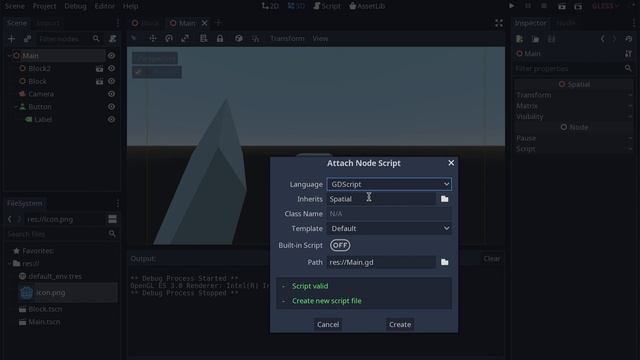Viewport: 640px width, 360px height.
Task: Toggle visibility of Camera node
Action: 111,94
